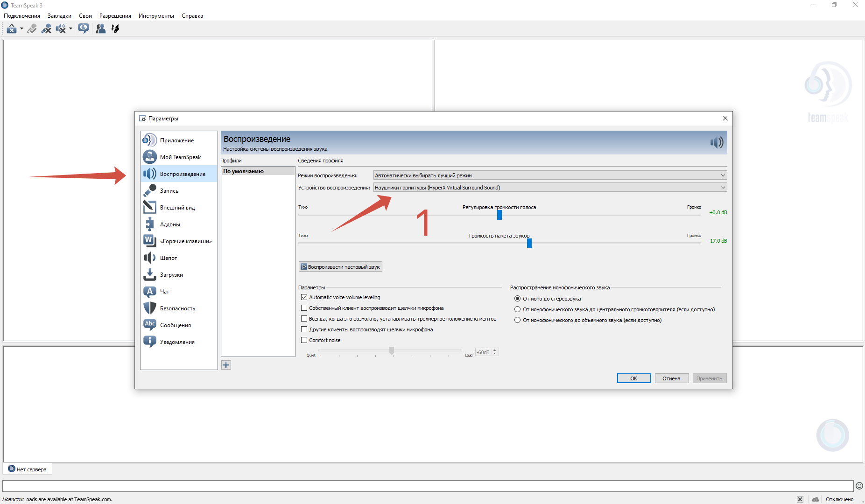Viewport: 865px width, 504px height.
Task: Click the grayed-out activate microphone toolbar icon
Action: 32,29
